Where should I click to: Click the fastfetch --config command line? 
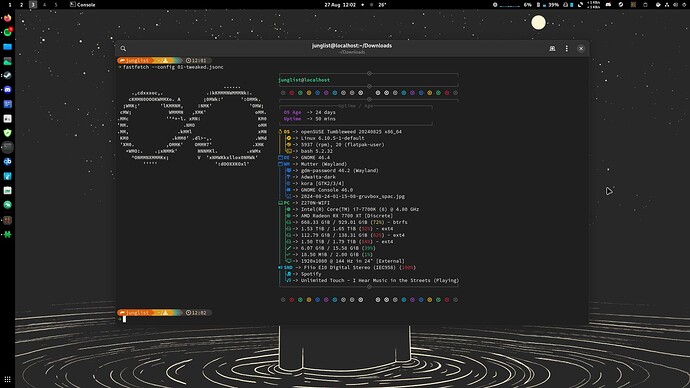pyautogui.click(x=173, y=67)
